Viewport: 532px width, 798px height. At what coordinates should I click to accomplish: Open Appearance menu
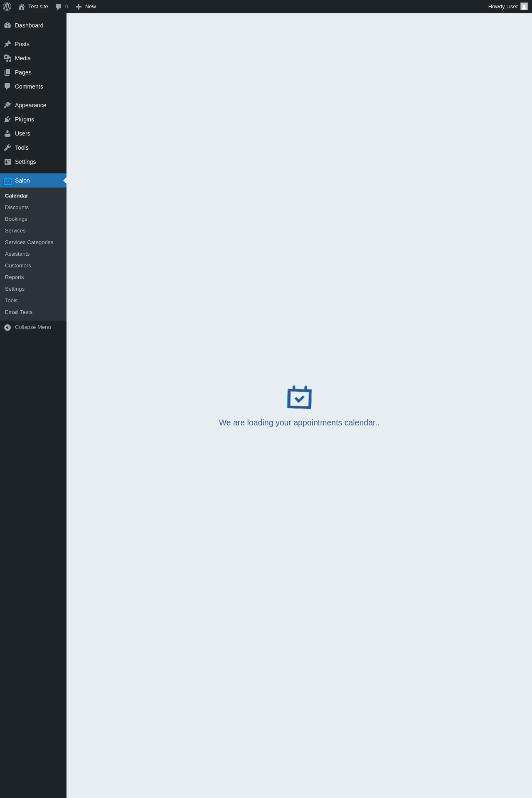click(x=33, y=105)
